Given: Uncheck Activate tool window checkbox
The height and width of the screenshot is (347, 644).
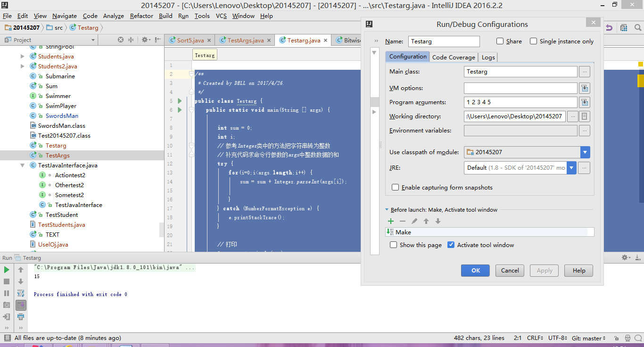Looking at the screenshot, I should (451, 245).
